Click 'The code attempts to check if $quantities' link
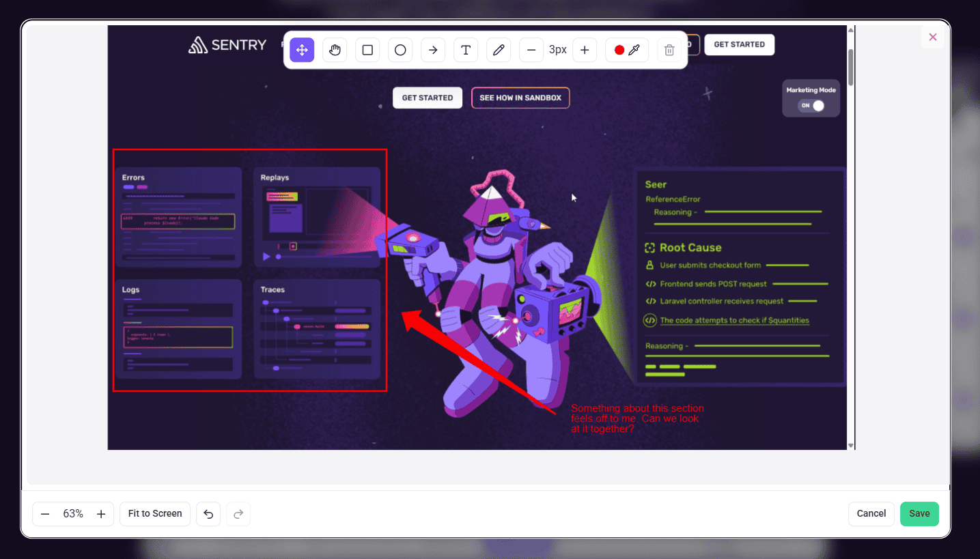980x559 pixels. [x=734, y=320]
